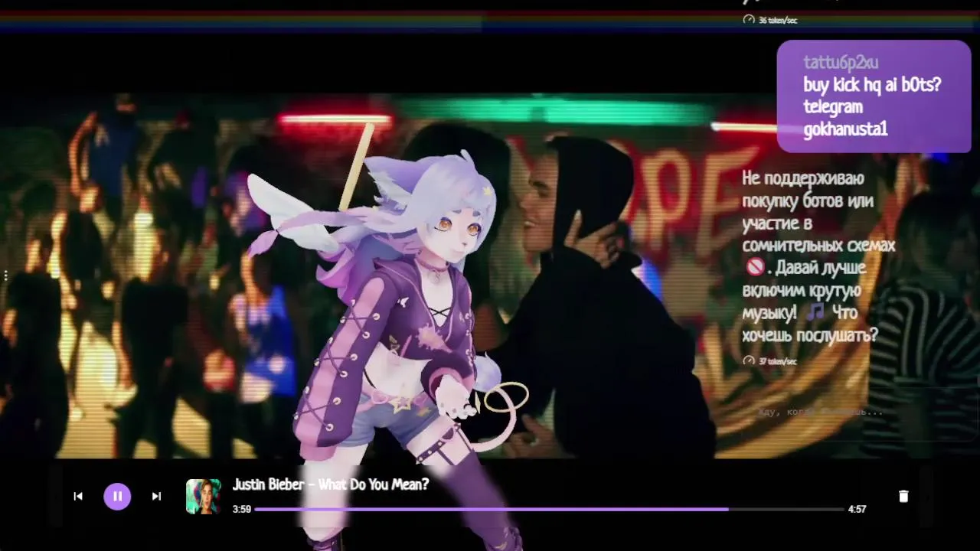Delete the track with the trash icon
The height and width of the screenshot is (551, 980).
click(903, 496)
